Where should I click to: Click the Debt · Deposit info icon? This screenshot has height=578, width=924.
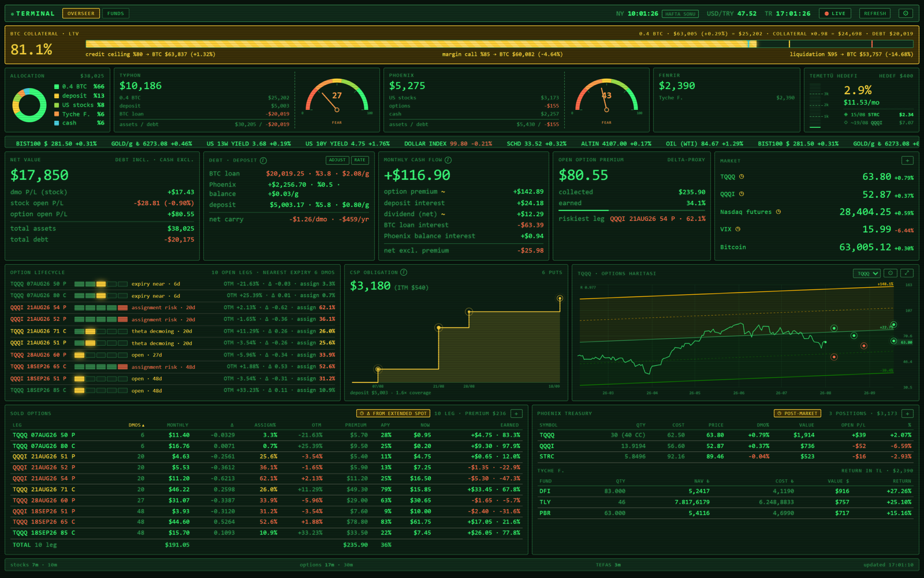pyautogui.click(x=263, y=160)
